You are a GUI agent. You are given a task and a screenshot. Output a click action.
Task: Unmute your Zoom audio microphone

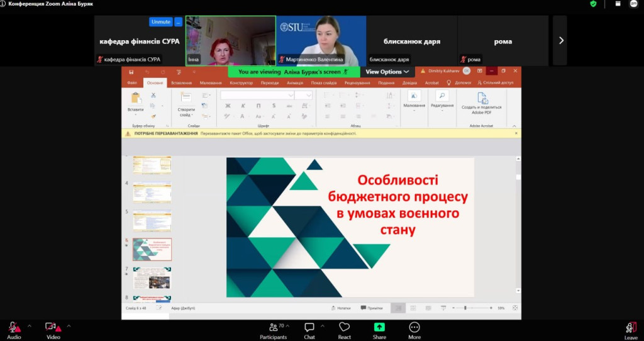pos(14,327)
